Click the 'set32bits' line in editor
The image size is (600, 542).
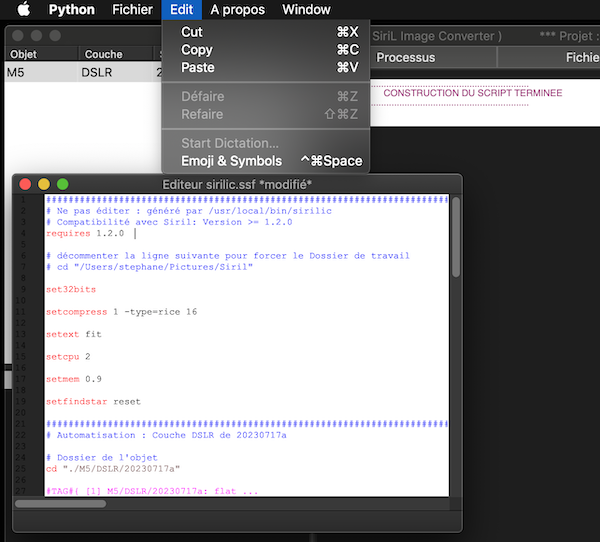(x=71, y=289)
